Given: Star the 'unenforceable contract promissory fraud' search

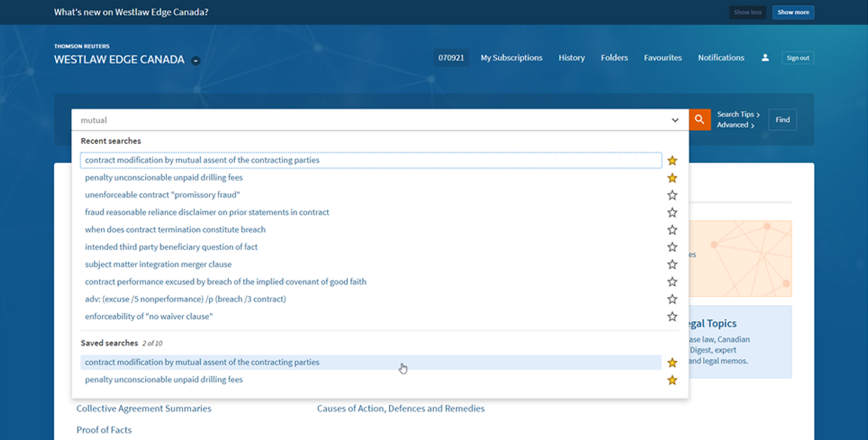Looking at the screenshot, I should [672, 195].
